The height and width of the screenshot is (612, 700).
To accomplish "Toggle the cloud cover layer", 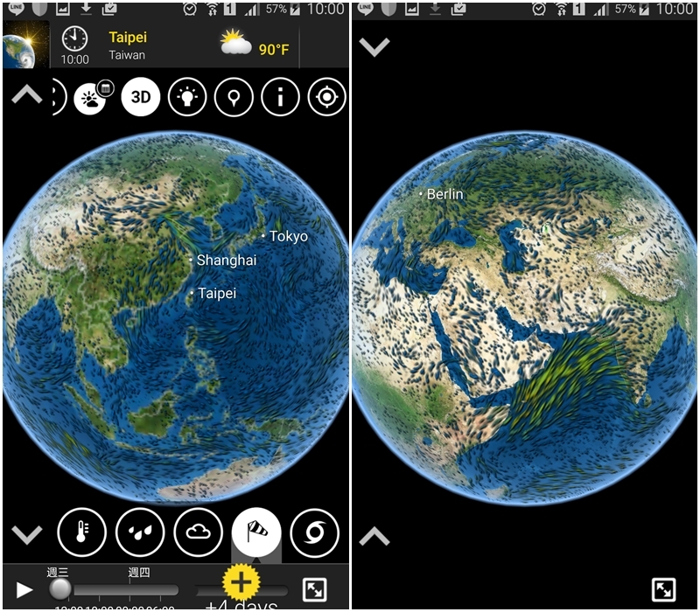I will pos(198,532).
